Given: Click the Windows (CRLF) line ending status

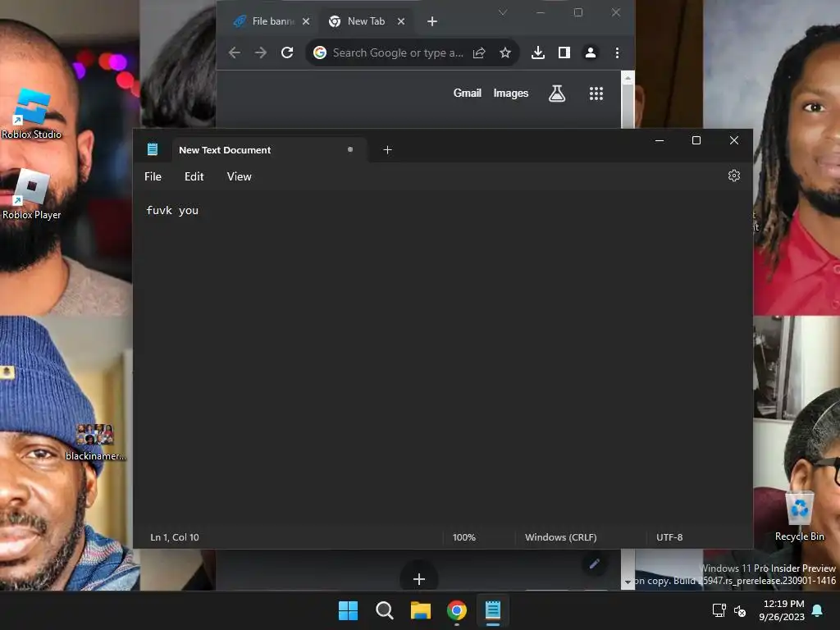Looking at the screenshot, I should [x=560, y=536].
